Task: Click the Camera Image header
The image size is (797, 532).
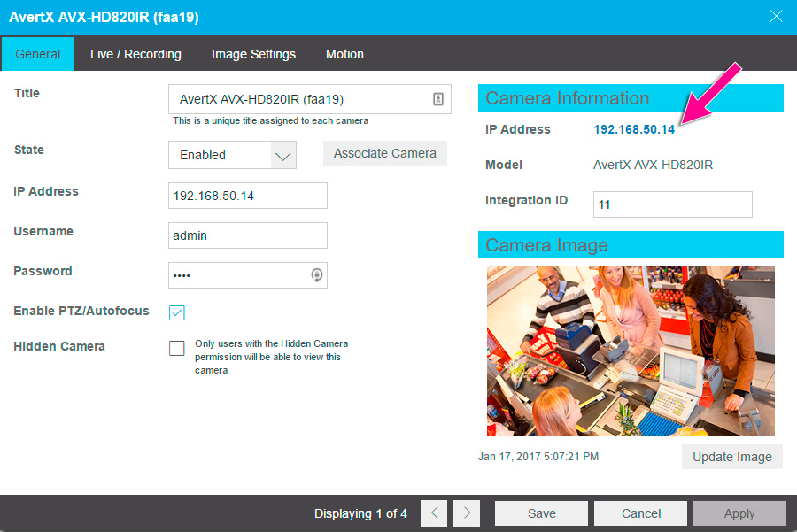Action: pos(631,245)
